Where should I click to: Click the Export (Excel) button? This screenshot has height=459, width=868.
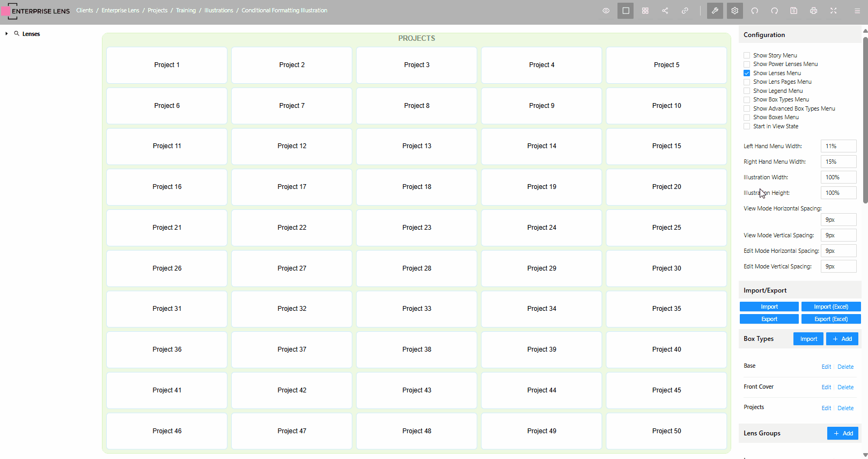tap(830, 319)
